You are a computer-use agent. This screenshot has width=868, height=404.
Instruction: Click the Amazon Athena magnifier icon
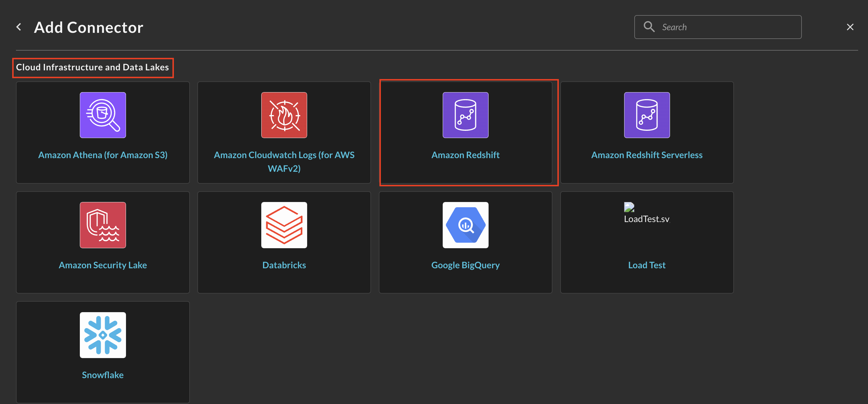coord(103,115)
